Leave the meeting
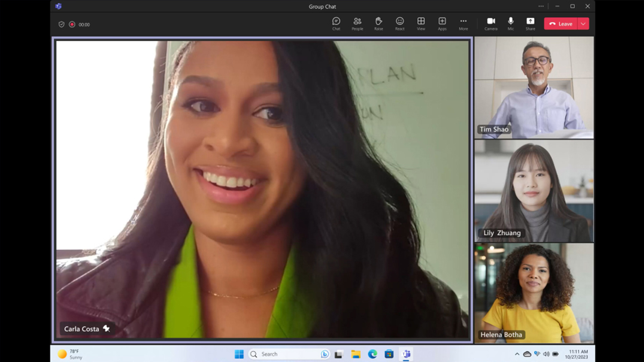This screenshot has height=362, width=644. [x=561, y=24]
